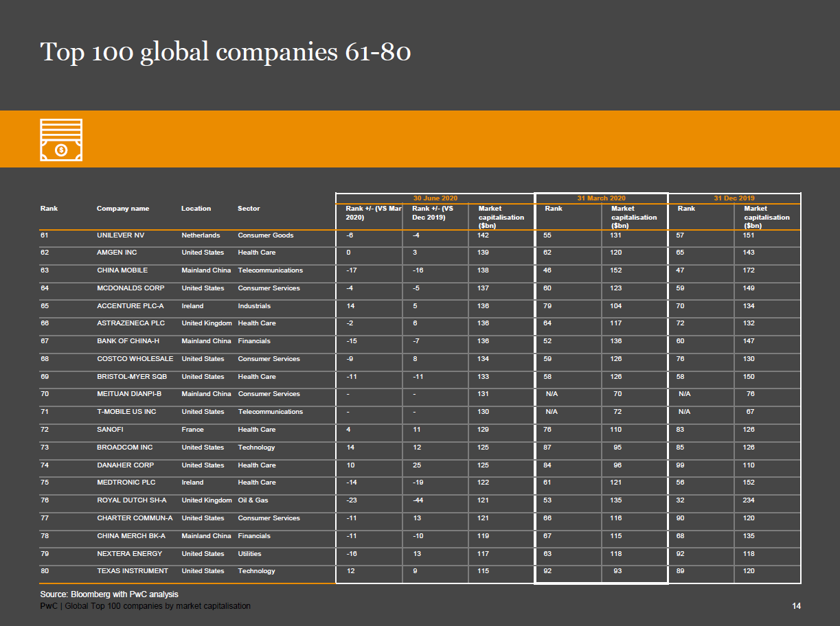This screenshot has width=840, height=626.
Task: Select the 'ACCENTURE PLC-A' company cell
Action: pyautogui.click(x=130, y=306)
